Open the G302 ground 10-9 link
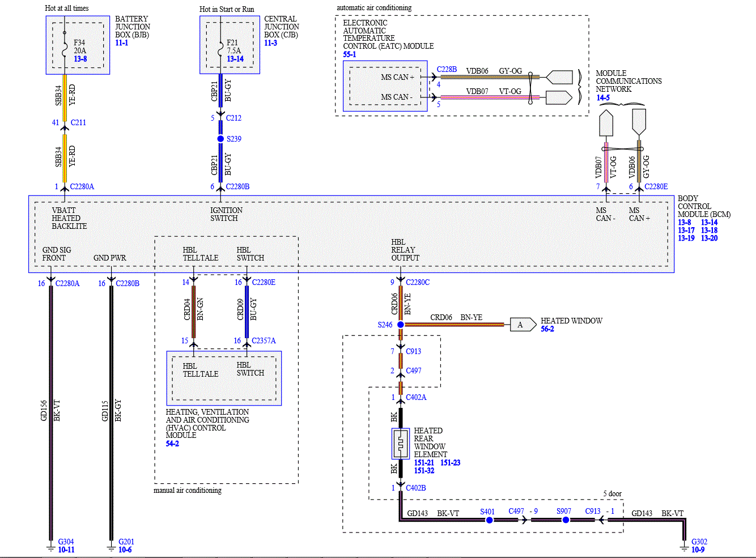Image resolution: width=756 pixels, height=558 pixels. pyautogui.click(x=698, y=550)
